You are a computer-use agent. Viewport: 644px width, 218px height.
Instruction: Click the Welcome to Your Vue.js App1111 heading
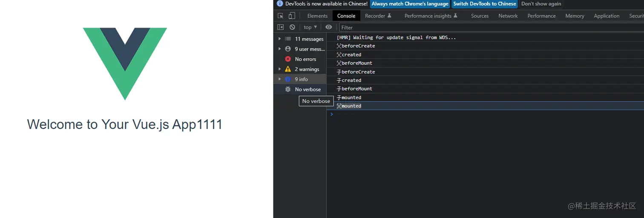(125, 125)
